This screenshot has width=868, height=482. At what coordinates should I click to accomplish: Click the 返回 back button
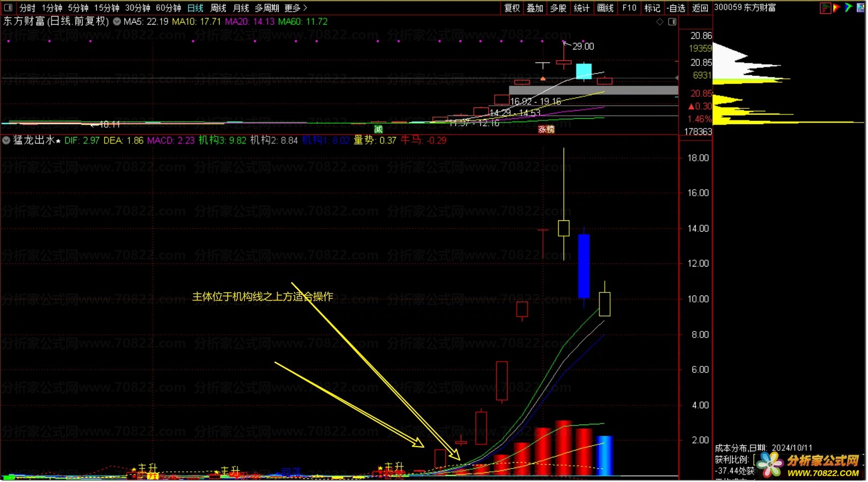click(x=700, y=8)
